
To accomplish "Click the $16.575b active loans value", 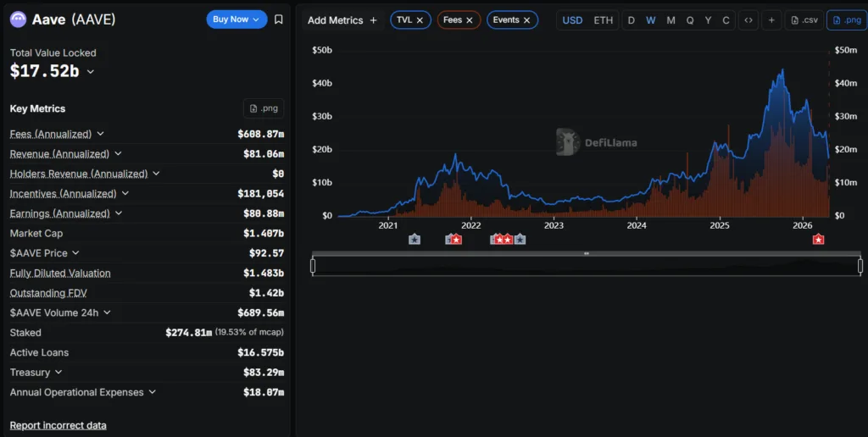I will point(261,352).
